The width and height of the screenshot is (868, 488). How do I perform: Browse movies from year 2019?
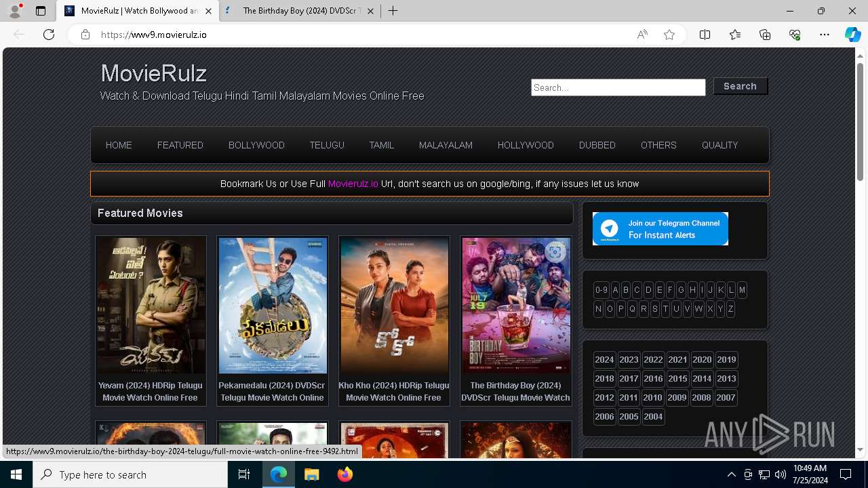726,360
